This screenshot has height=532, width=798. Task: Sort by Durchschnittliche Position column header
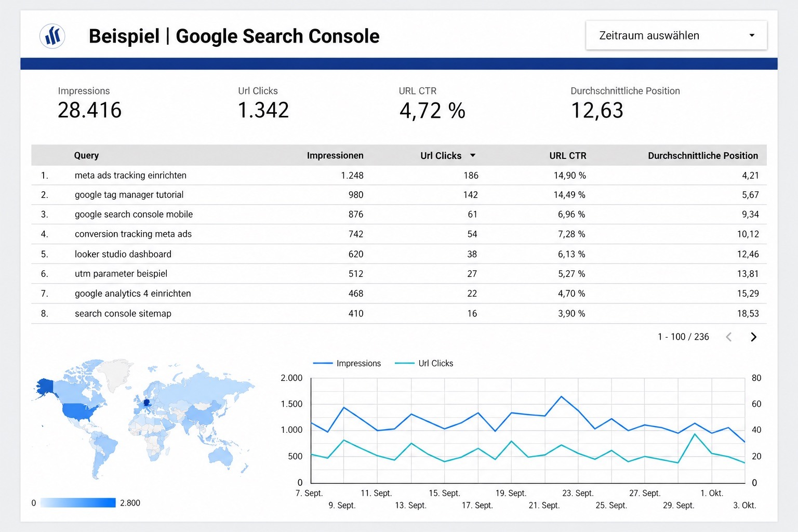pos(703,155)
